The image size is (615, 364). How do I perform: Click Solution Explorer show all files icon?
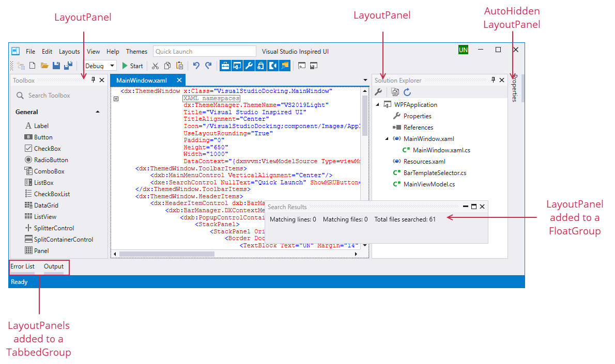395,92
